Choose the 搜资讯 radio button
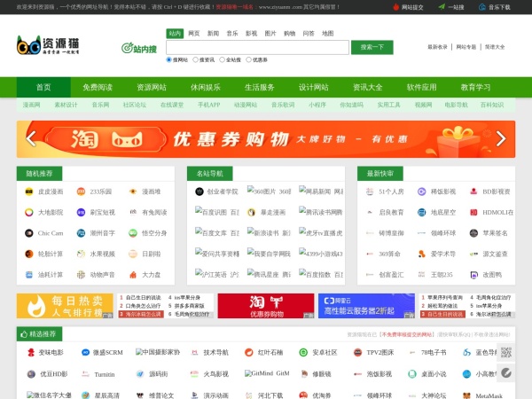The width and height of the screenshot is (532, 399). point(197,59)
